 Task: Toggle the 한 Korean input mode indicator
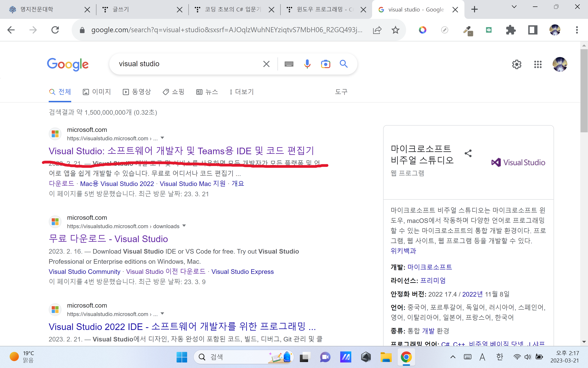[x=499, y=357]
